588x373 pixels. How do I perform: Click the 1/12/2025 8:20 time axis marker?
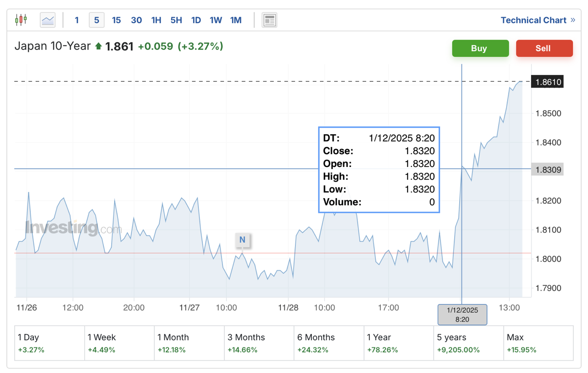pos(462,315)
